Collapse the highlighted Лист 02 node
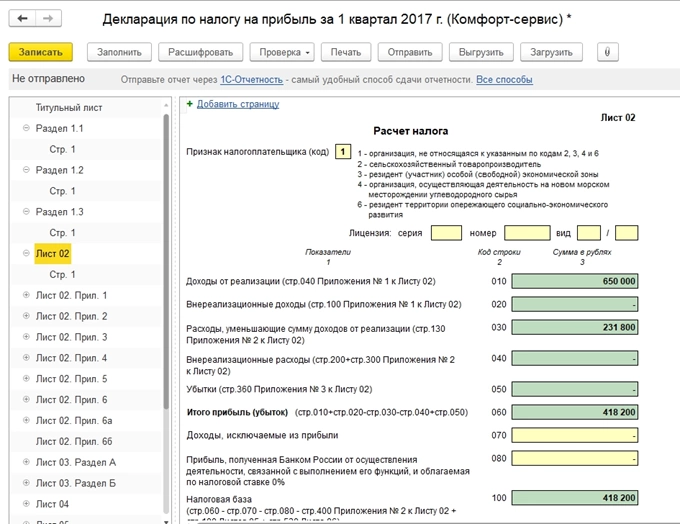The height and width of the screenshot is (524, 680). pos(26,254)
